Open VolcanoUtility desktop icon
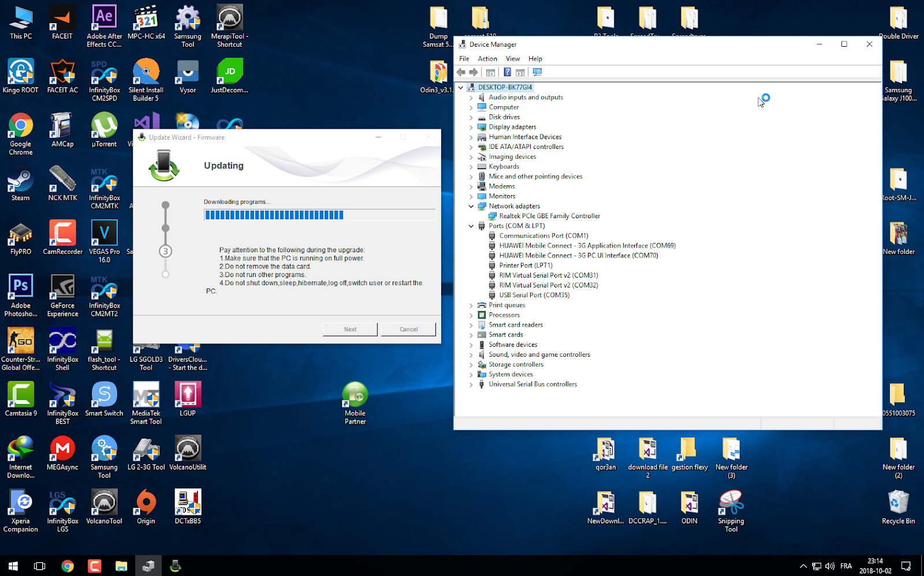The height and width of the screenshot is (576, 924). [x=188, y=454]
